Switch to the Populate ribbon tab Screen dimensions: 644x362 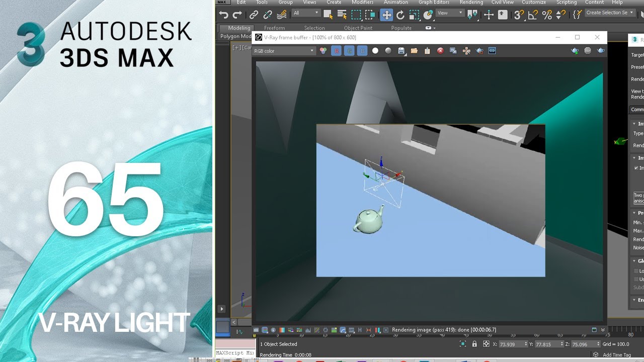(401, 28)
